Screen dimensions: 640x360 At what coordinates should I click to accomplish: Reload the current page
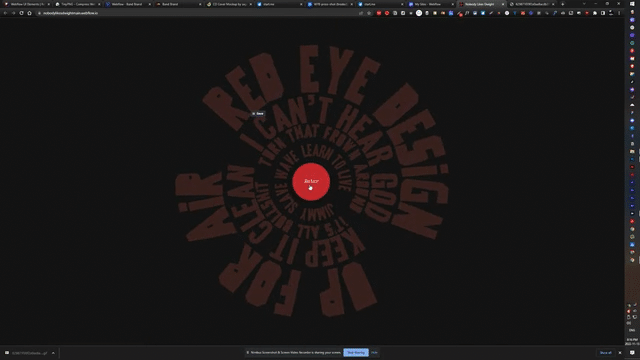click(x=21, y=13)
